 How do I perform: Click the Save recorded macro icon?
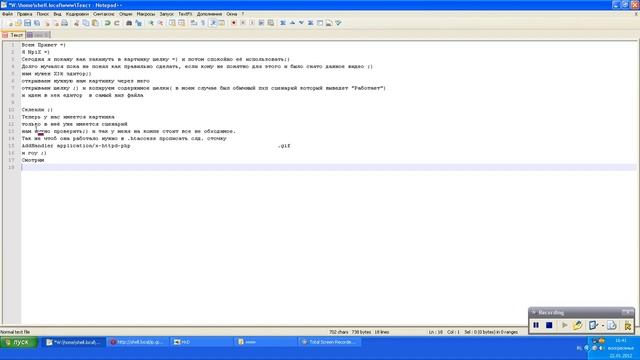271,23
